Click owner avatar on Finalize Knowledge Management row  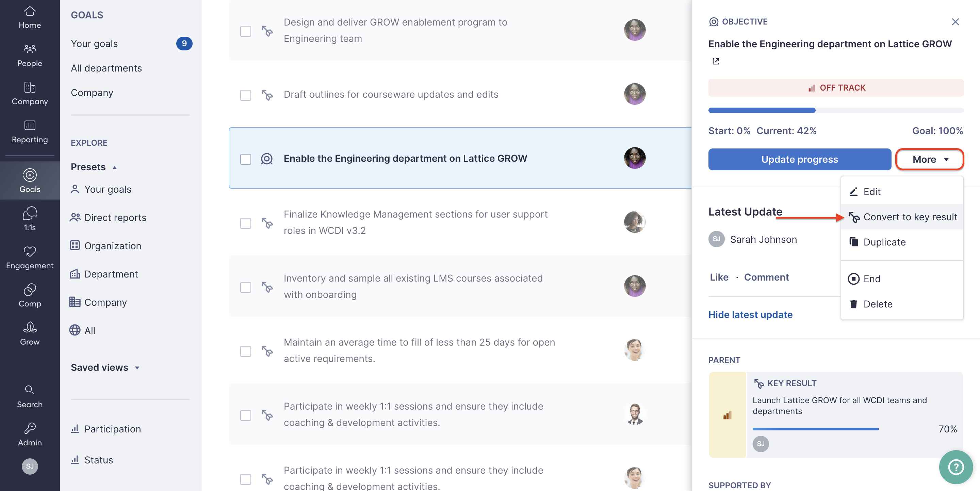click(x=635, y=222)
